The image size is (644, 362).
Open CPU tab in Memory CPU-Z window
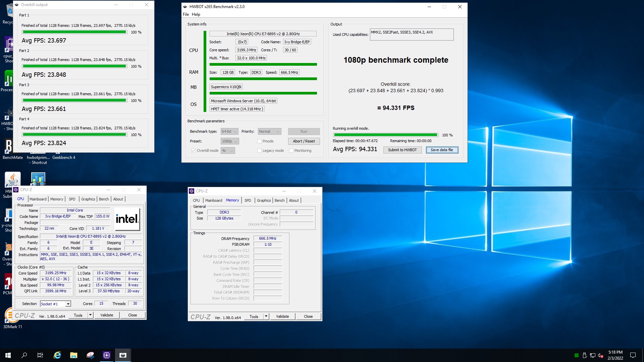(x=196, y=200)
